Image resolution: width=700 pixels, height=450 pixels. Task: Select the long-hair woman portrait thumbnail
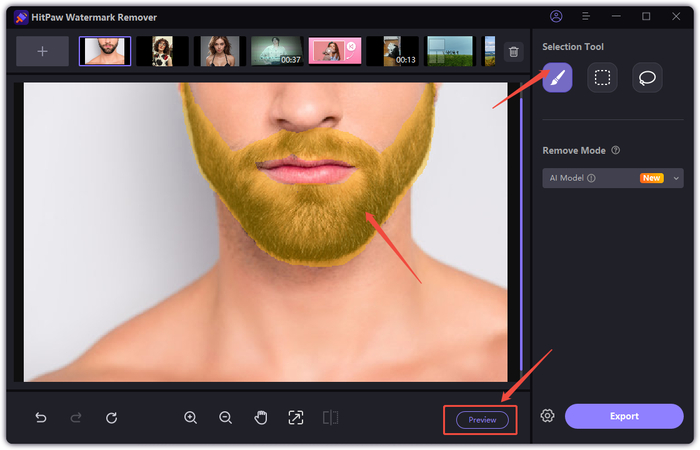click(x=220, y=51)
